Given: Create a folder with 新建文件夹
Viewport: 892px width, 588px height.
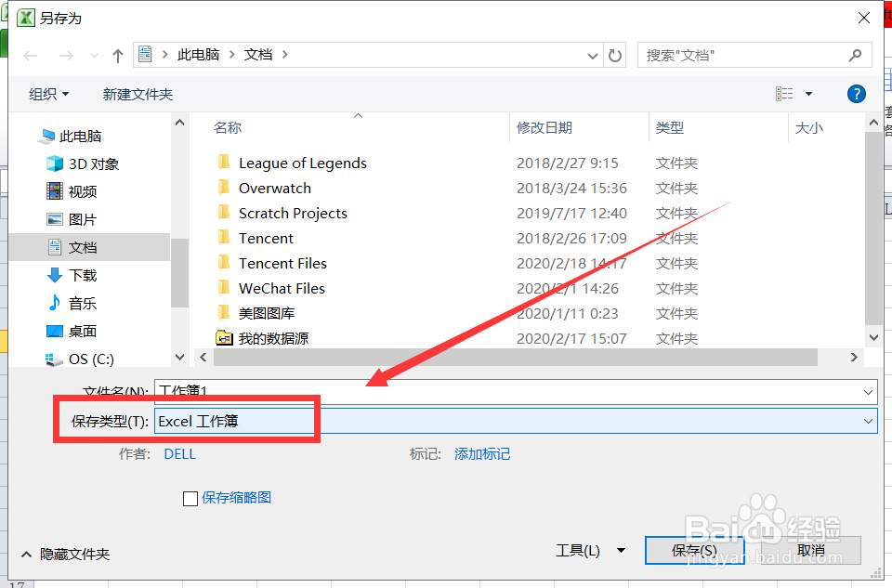Looking at the screenshot, I should tap(138, 94).
